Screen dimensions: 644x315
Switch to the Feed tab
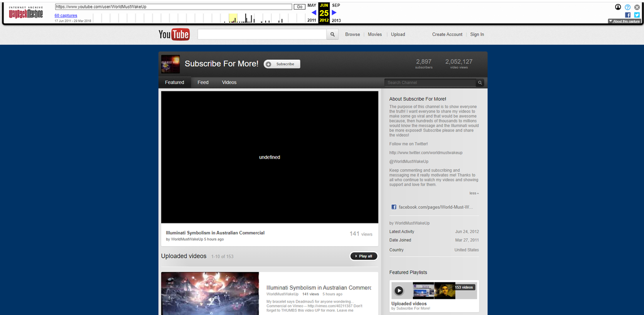pyautogui.click(x=203, y=82)
